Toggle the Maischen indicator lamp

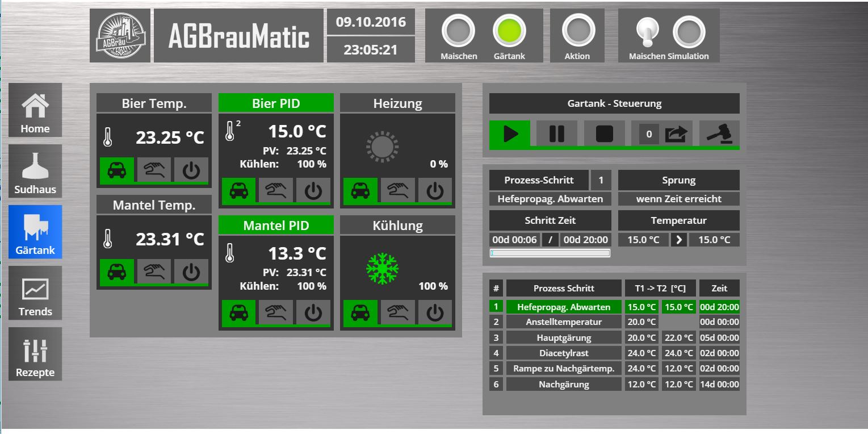pos(458,31)
